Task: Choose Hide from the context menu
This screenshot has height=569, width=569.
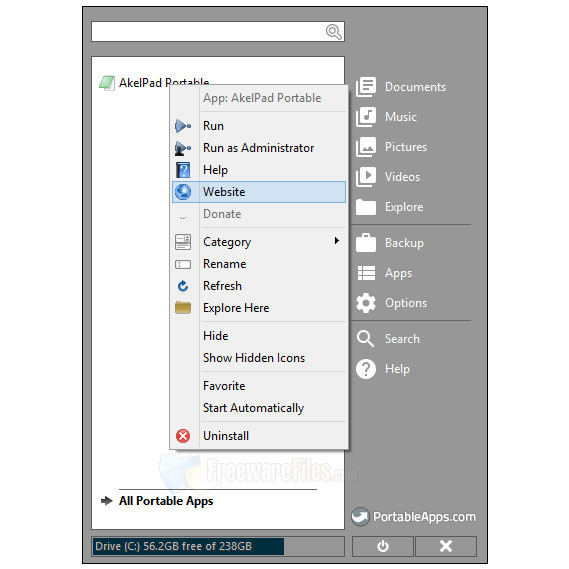Action: [x=259, y=336]
